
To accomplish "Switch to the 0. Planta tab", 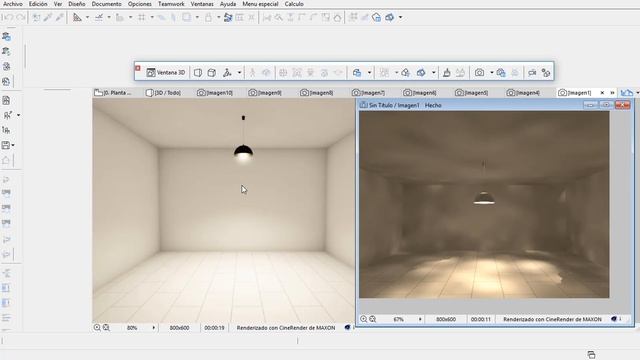I will pyautogui.click(x=113, y=93).
